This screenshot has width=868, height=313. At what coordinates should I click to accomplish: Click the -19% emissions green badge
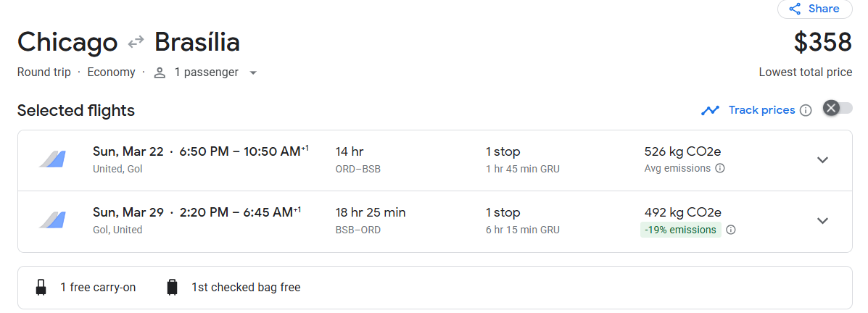tap(680, 230)
